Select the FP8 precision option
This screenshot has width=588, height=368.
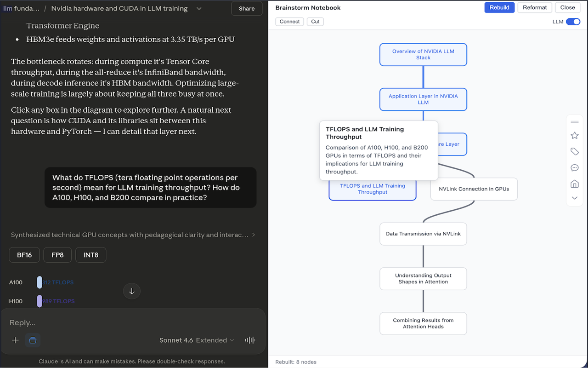57,255
